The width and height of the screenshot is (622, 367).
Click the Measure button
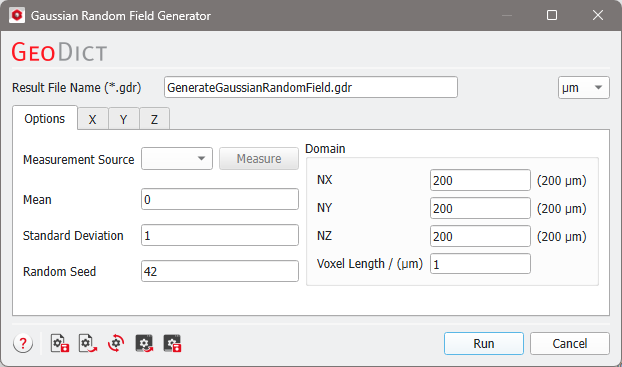tap(259, 159)
